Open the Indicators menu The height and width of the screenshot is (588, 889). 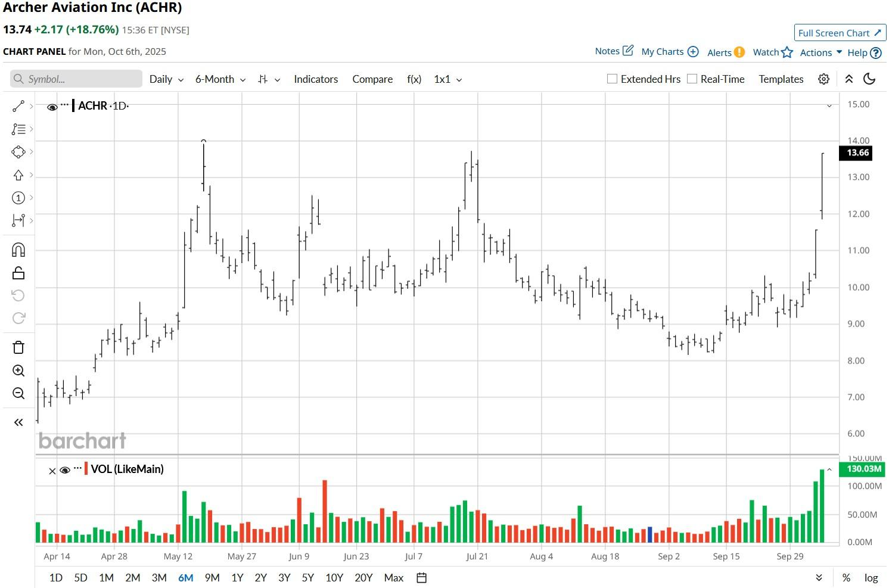pyautogui.click(x=316, y=79)
